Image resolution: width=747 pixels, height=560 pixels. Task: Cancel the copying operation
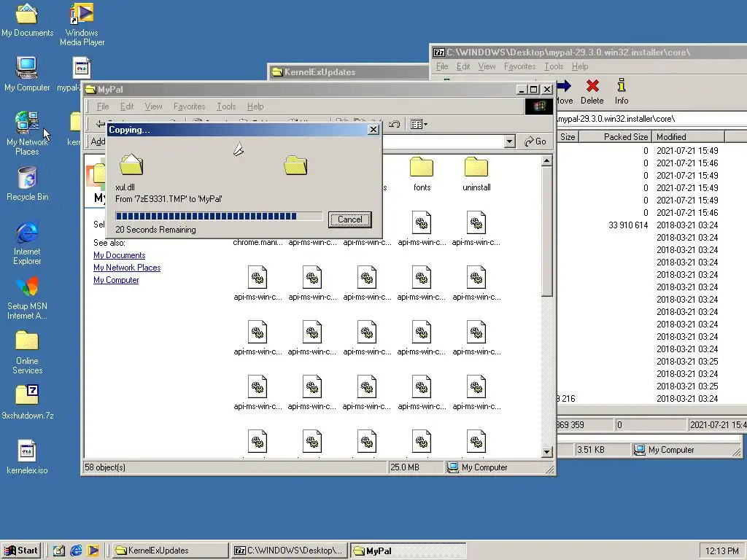(349, 219)
